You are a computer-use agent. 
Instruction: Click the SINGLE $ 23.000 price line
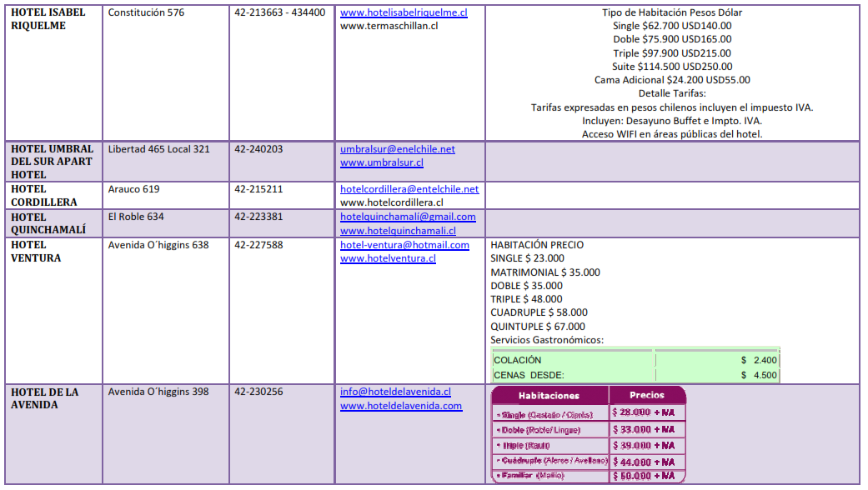[527, 258]
